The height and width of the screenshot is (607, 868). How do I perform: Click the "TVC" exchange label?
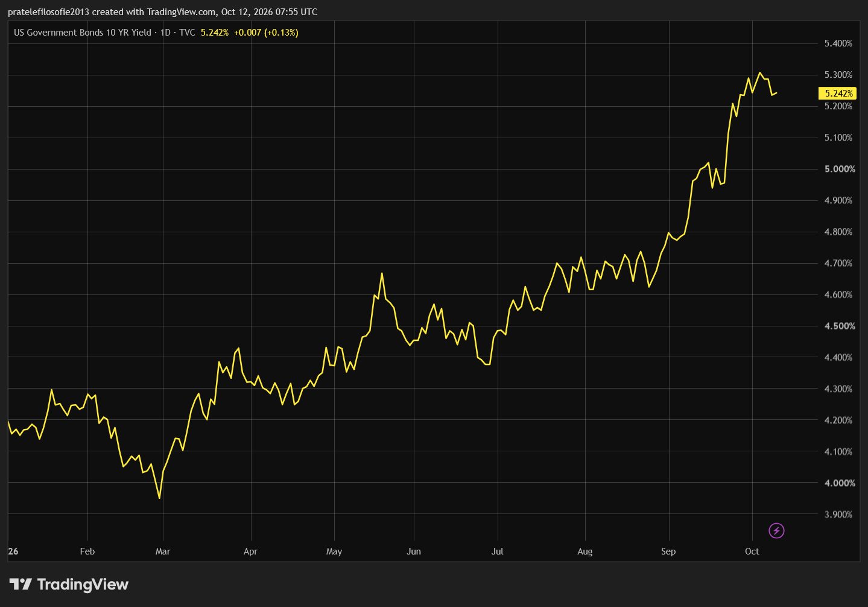[x=187, y=33]
